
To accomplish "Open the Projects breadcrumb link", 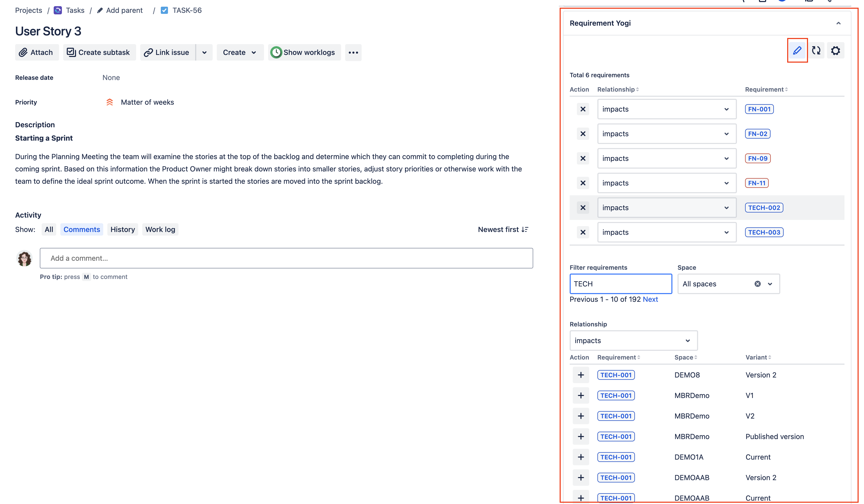I will pos(29,10).
